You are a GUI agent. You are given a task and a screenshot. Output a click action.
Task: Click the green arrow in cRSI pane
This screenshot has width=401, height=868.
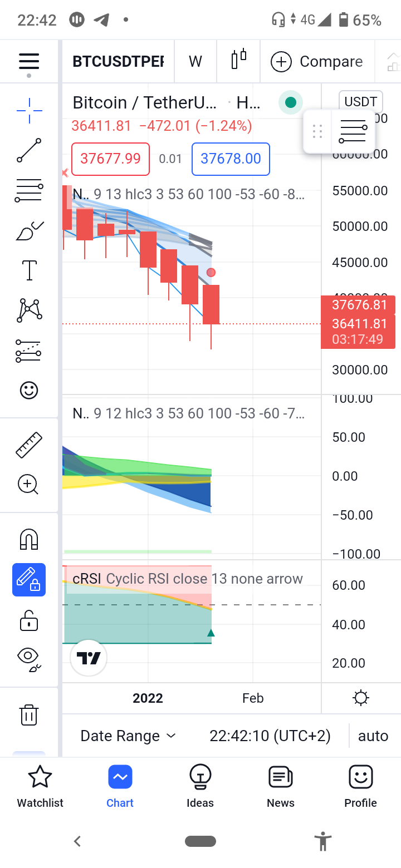click(x=211, y=633)
